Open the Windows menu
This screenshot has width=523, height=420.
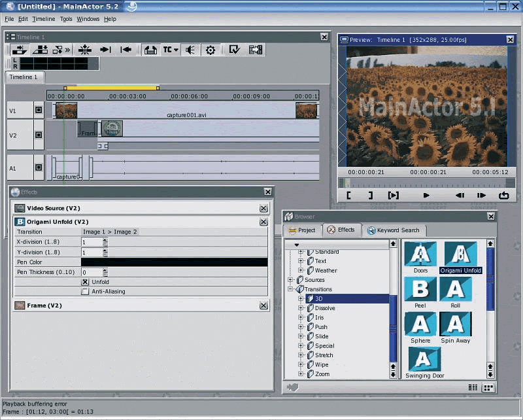(88, 19)
